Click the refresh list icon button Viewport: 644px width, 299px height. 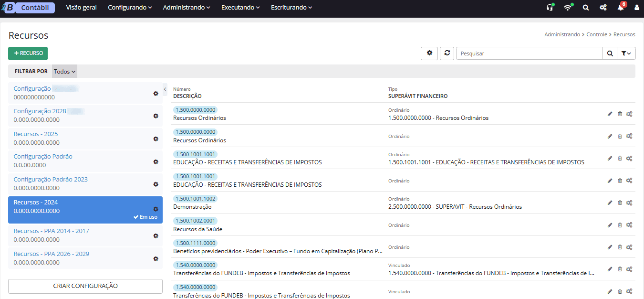[447, 53]
